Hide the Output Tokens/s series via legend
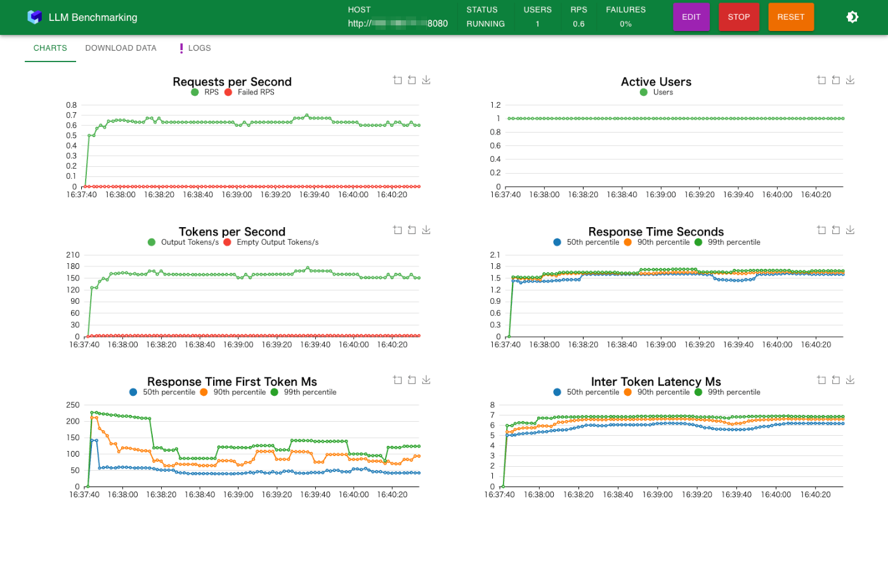This screenshot has height=588, width=888. pyautogui.click(x=183, y=242)
